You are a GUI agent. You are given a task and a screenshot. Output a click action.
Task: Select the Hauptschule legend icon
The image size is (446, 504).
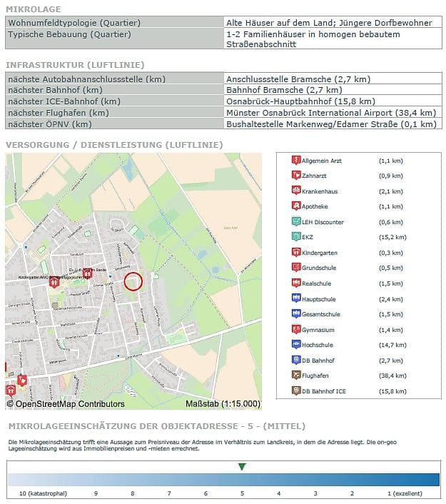(x=296, y=298)
